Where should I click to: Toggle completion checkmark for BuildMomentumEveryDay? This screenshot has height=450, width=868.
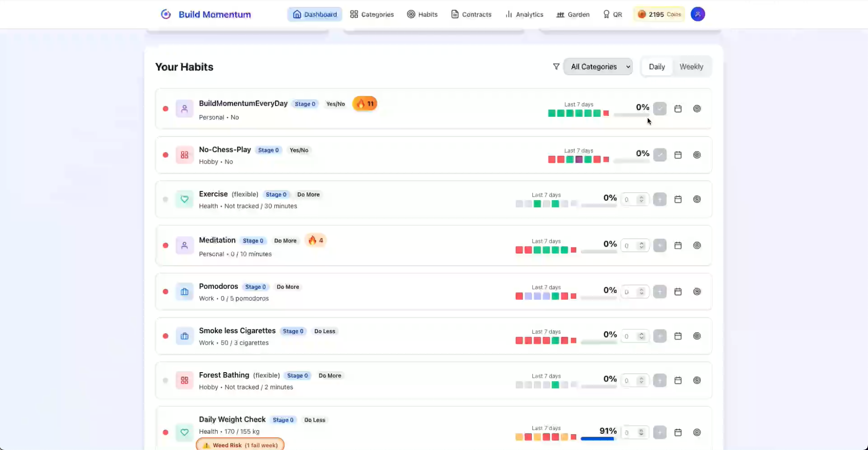[x=660, y=108]
